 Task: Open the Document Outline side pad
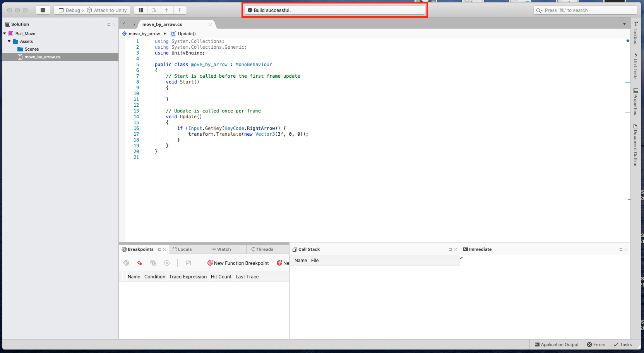(635, 145)
